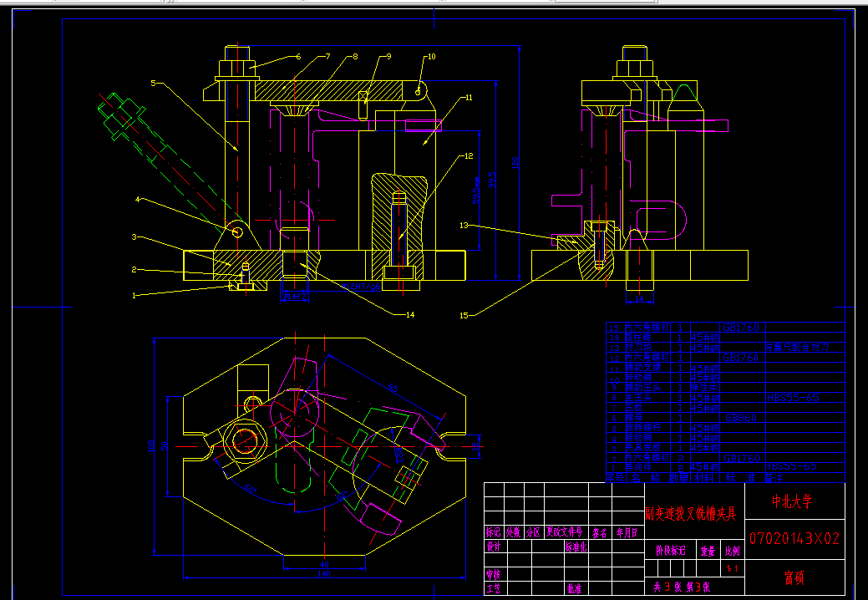Select the 工艺 row label
The height and width of the screenshot is (600, 868).
pos(493,588)
